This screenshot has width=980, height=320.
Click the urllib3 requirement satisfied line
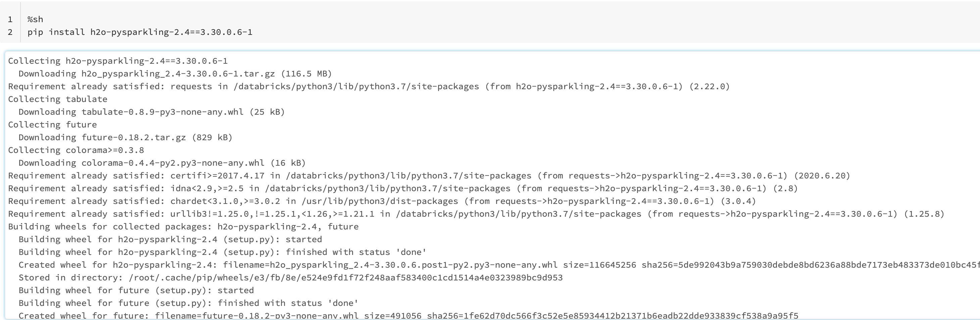click(476, 214)
